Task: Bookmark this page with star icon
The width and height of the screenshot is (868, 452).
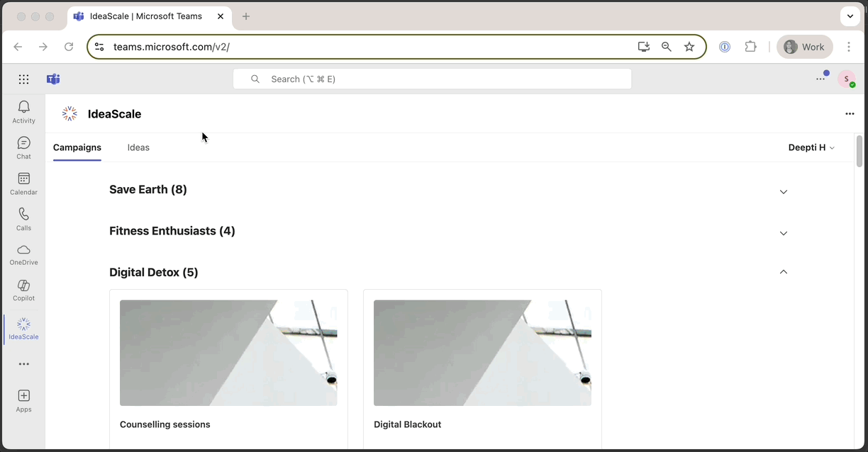Action: tap(689, 47)
